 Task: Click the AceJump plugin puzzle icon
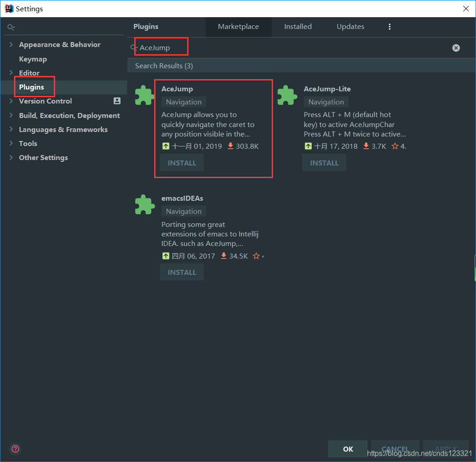(x=145, y=95)
